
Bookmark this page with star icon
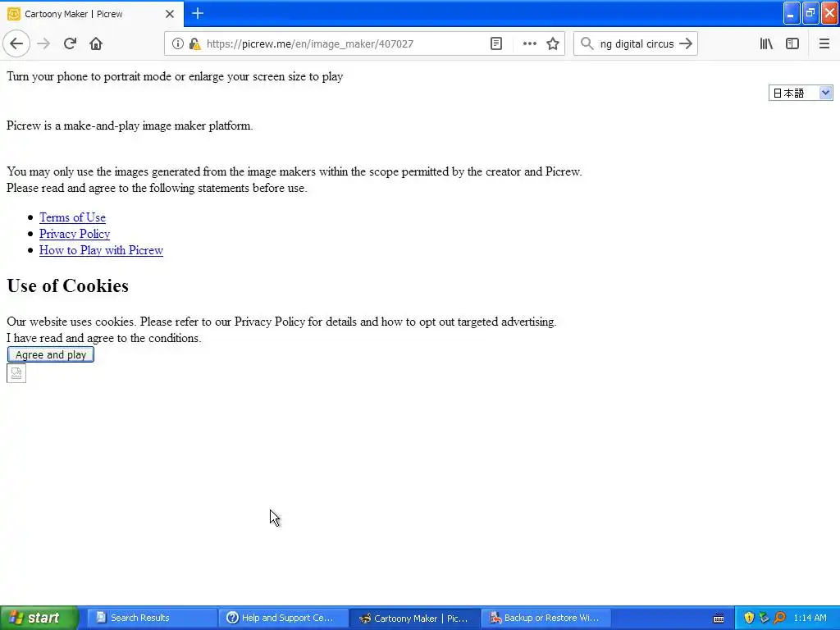[x=553, y=43]
